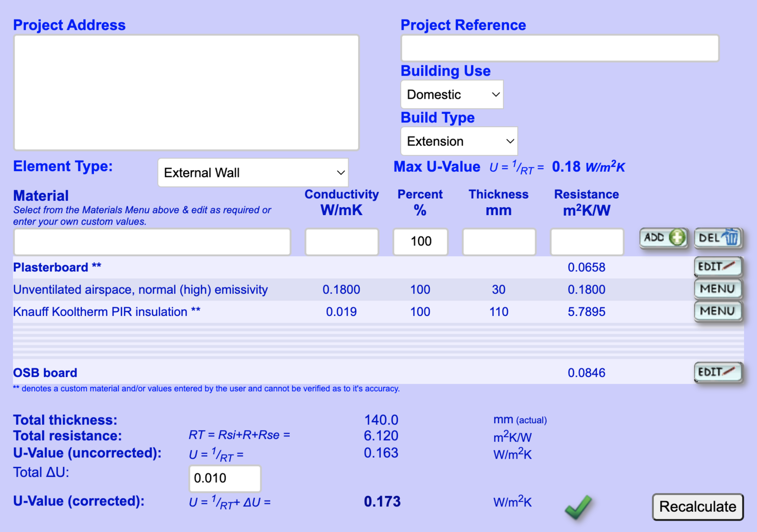Click the ADD material icon
Viewport: 757px width, 532px height.
pos(663,238)
